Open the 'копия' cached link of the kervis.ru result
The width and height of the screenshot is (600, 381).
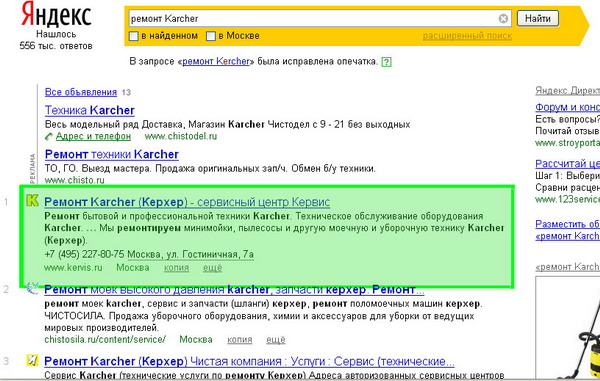[176, 268]
